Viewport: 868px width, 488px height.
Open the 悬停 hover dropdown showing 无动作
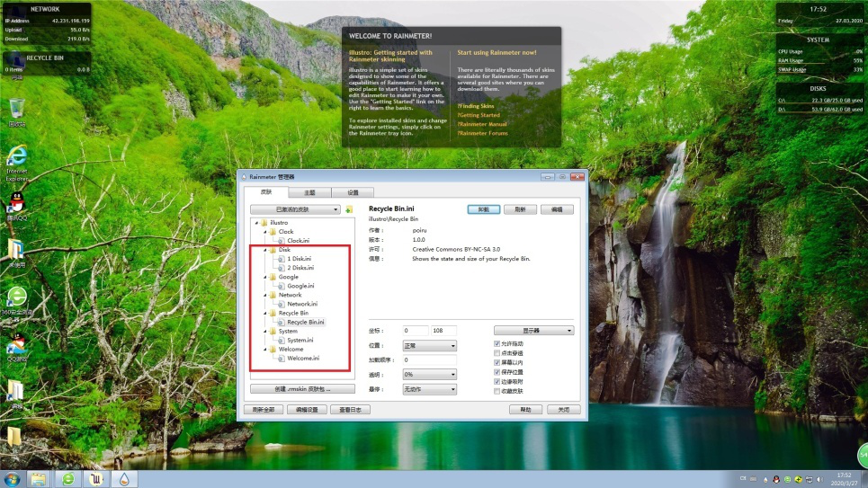[430, 389]
